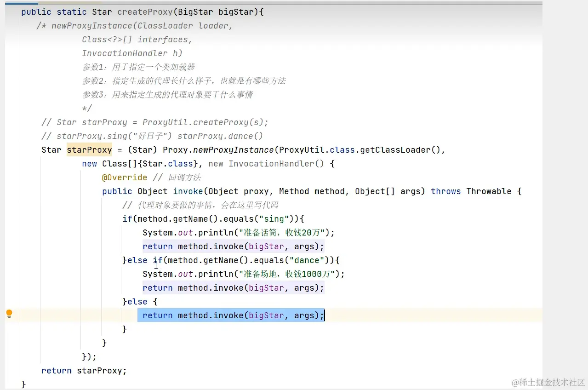Click the '}else {' line
The width and height of the screenshot is (588, 390).
tap(140, 302)
